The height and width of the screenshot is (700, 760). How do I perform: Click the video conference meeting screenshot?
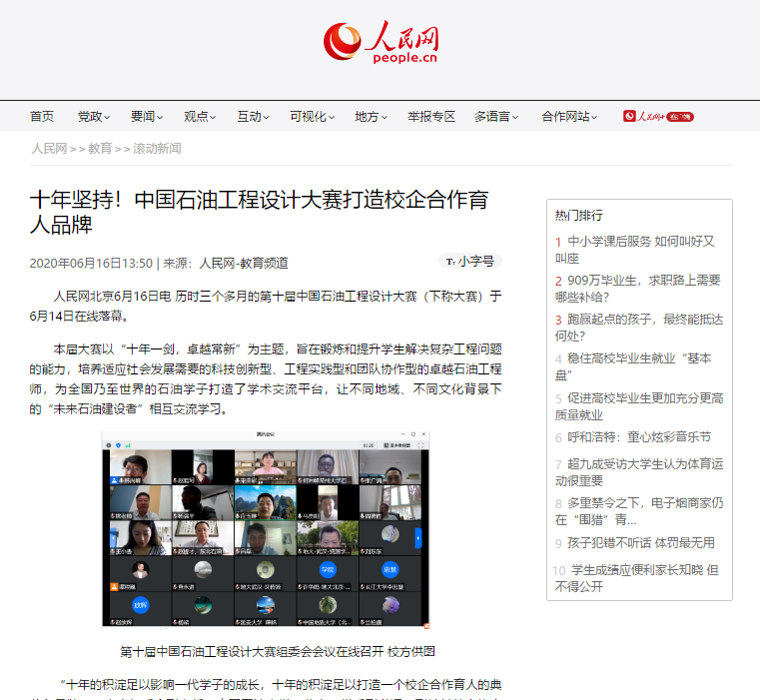266,529
